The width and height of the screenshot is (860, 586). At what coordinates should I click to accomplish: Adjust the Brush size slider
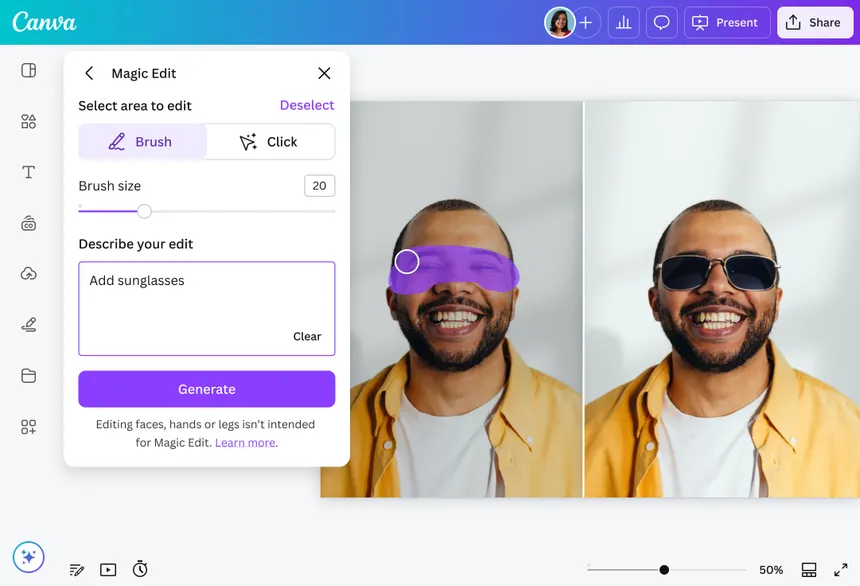(x=144, y=211)
